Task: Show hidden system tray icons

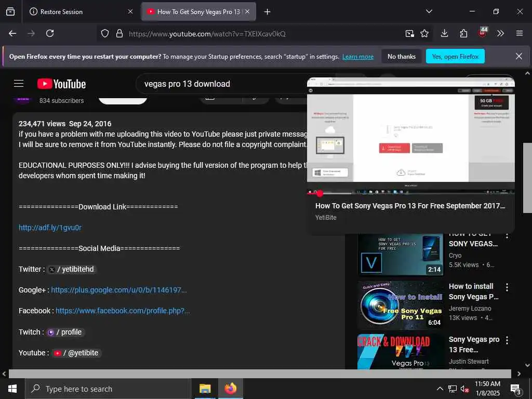Action: pyautogui.click(x=440, y=389)
